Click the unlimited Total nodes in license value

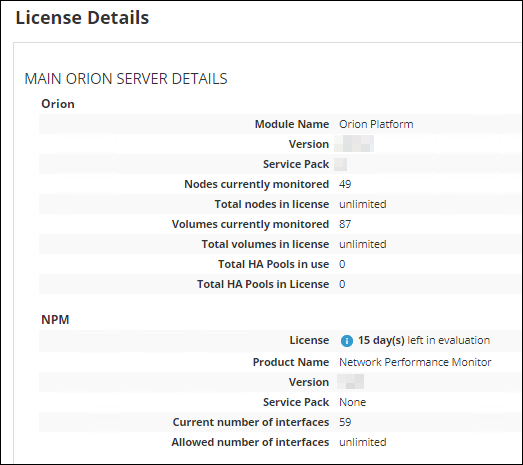point(363,204)
